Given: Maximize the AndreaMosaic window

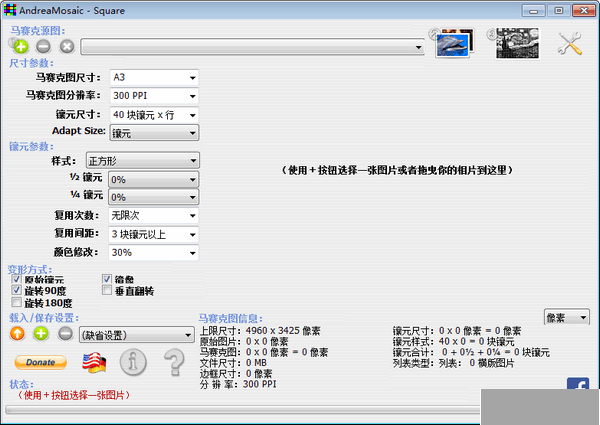Looking at the screenshot, I should click(558, 10).
